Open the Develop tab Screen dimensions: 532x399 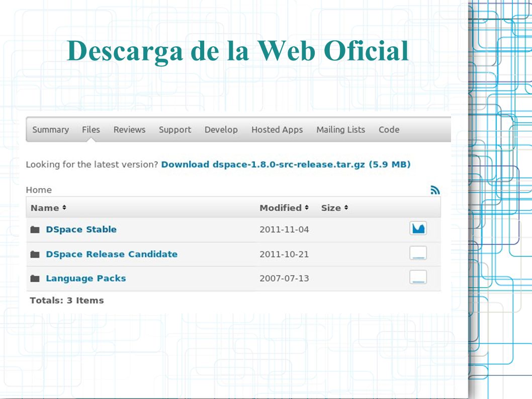tap(221, 130)
